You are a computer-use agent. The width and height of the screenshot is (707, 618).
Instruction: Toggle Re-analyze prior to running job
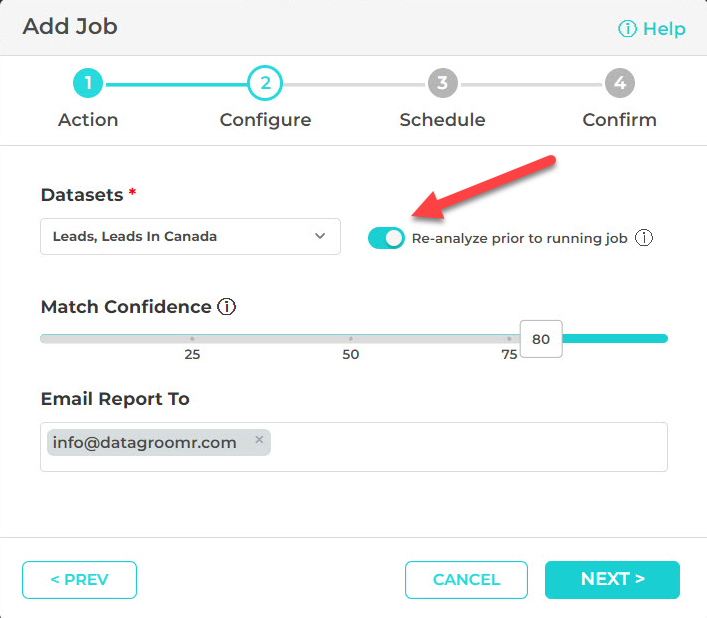tap(386, 238)
